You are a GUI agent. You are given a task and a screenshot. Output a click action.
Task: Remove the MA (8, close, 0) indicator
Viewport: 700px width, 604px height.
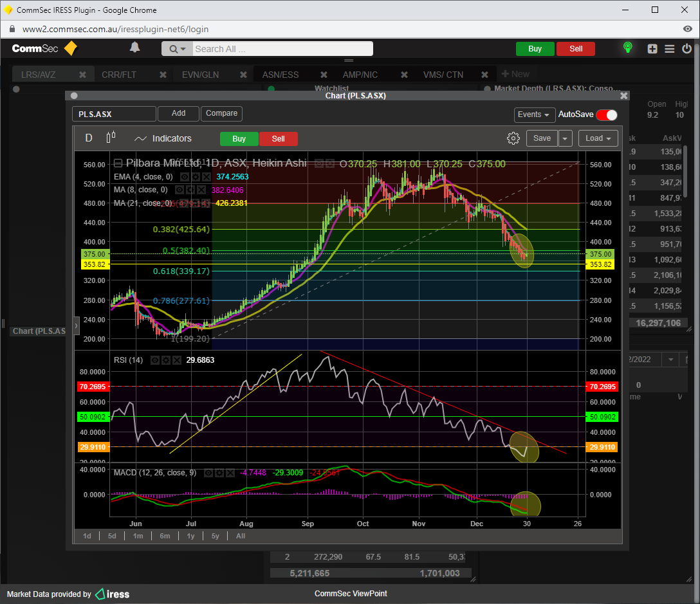click(201, 190)
